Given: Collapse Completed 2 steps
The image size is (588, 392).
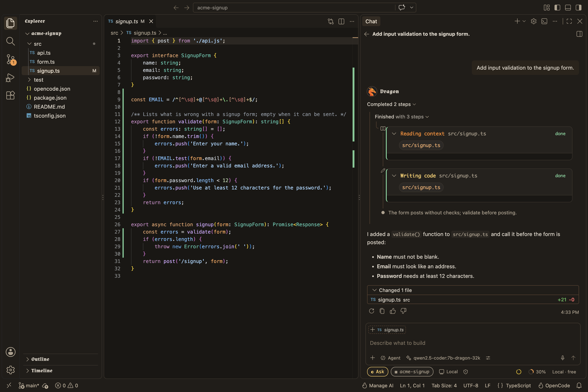Looking at the screenshot, I should point(391,104).
